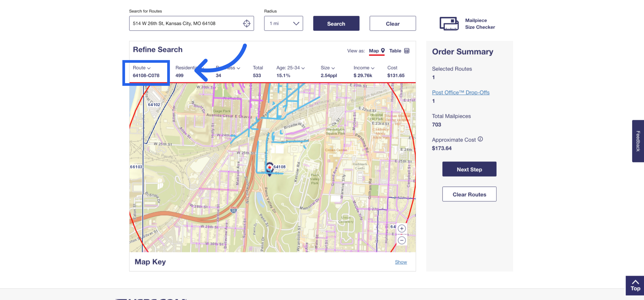Click the map zoom-out icon
The width and height of the screenshot is (644, 300).
[x=402, y=240]
